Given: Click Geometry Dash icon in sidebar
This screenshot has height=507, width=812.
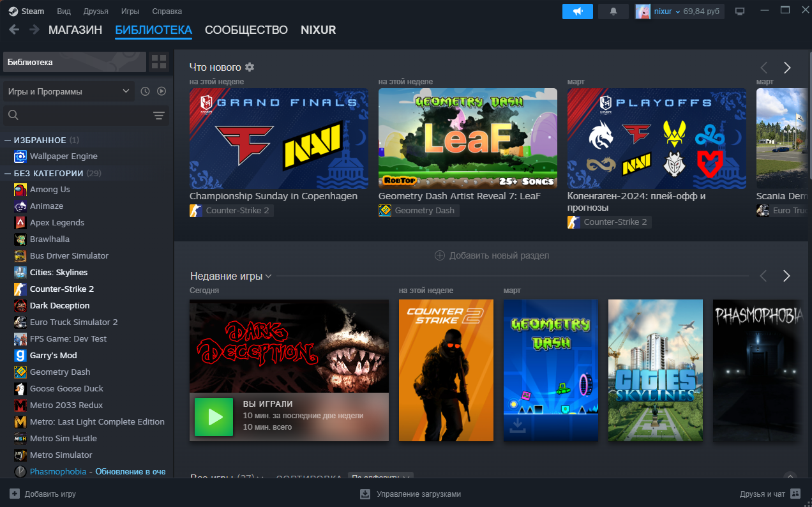Looking at the screenshot, I should click(20, 372).
